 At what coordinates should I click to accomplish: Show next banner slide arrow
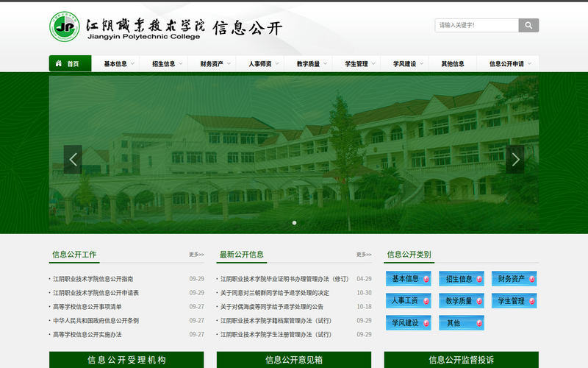tap(515, 159)
